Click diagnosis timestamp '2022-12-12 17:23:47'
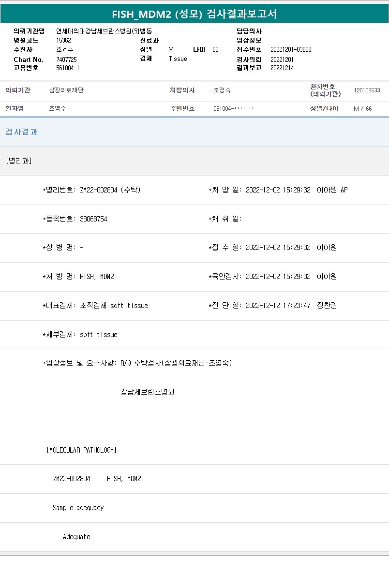The image size is (389, 588). [x=278, y=306]
